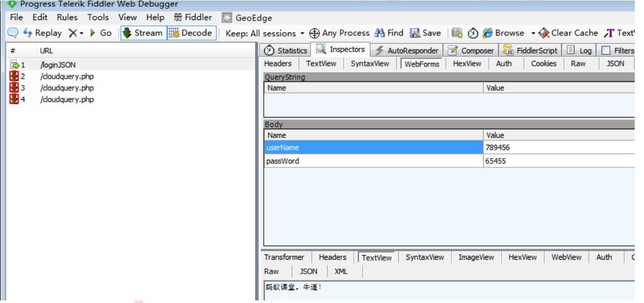Open the Rules menu
644x303 pixels.
[67, 18]
